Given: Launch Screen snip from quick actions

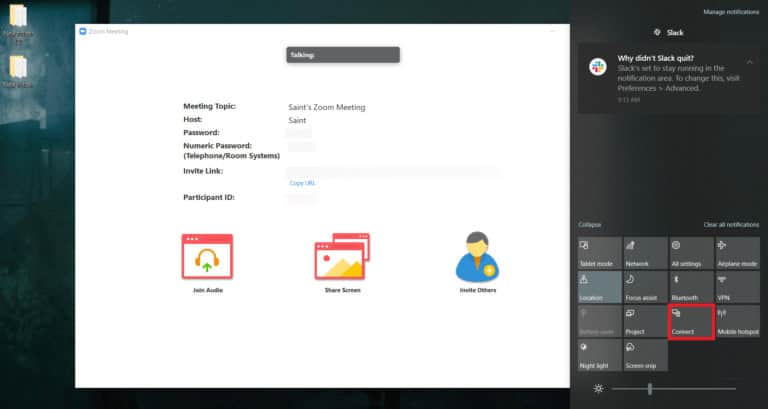Looking at the screenshot, I should 645,355.
